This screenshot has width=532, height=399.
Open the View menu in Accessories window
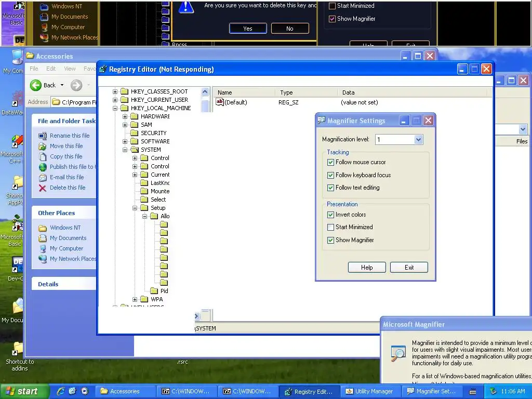click(x=70, y=69)
